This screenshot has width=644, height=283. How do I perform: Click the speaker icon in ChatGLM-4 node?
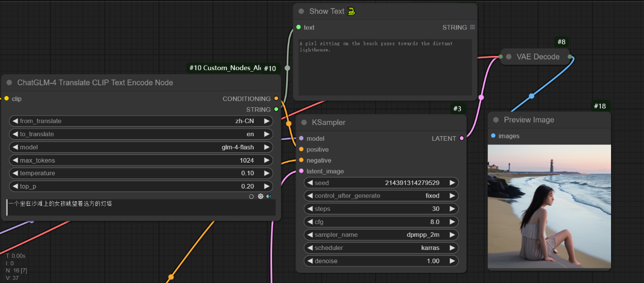[x=268, y=196]
